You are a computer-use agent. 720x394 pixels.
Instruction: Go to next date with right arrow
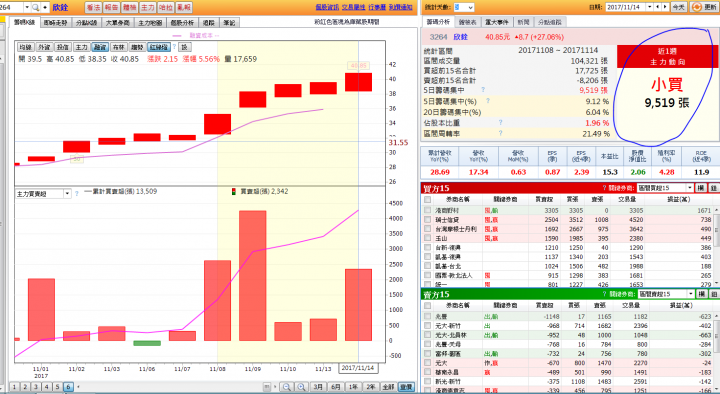(665, 7)
